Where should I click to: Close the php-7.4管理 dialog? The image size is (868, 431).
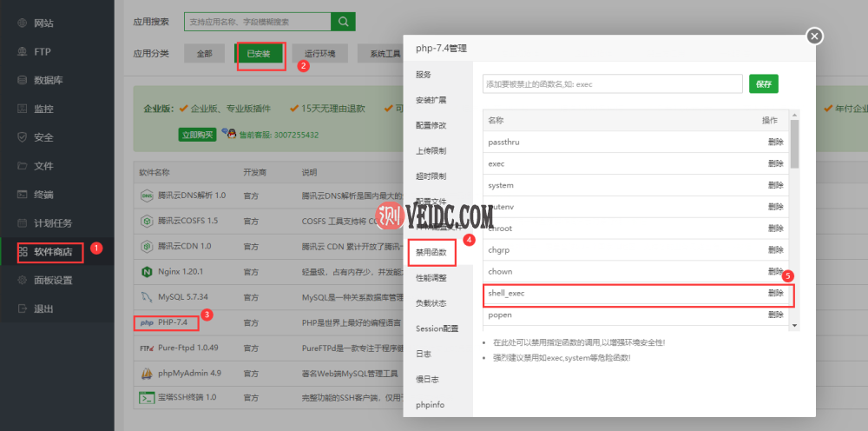tap(813, 36)
